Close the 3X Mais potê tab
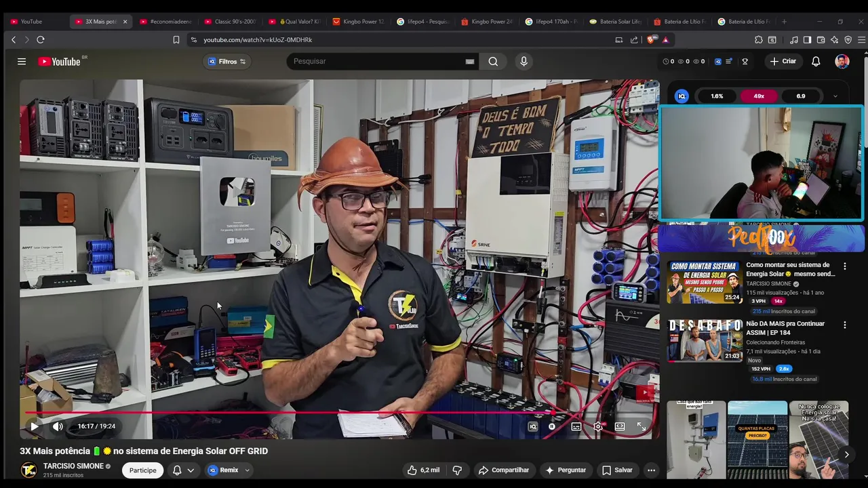The image size is (868, 488). [125, 22]
